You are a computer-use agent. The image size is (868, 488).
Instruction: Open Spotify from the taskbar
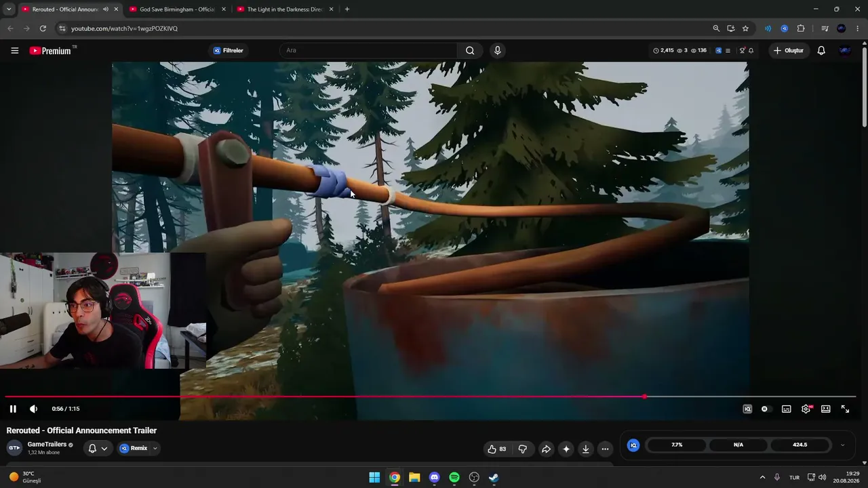[454, 477]
